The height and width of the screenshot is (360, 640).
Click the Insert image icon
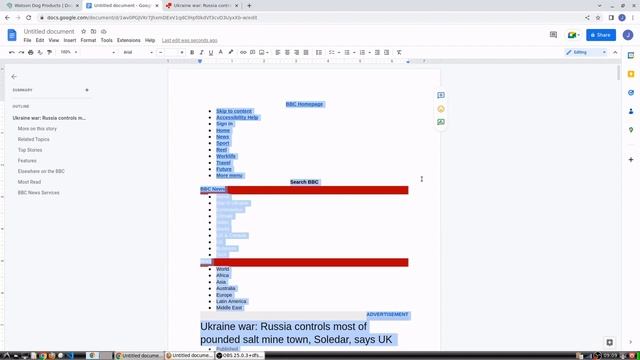(x=262, y=52)
